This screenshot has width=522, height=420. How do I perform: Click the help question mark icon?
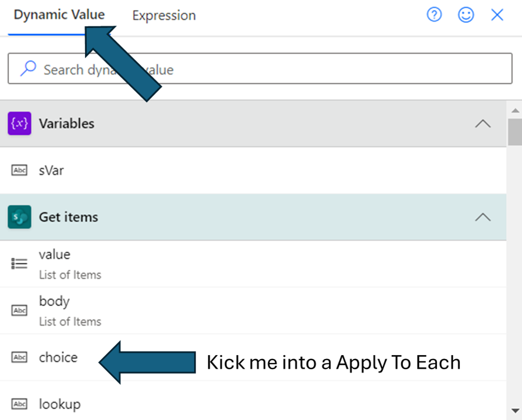tap(434, 15)
